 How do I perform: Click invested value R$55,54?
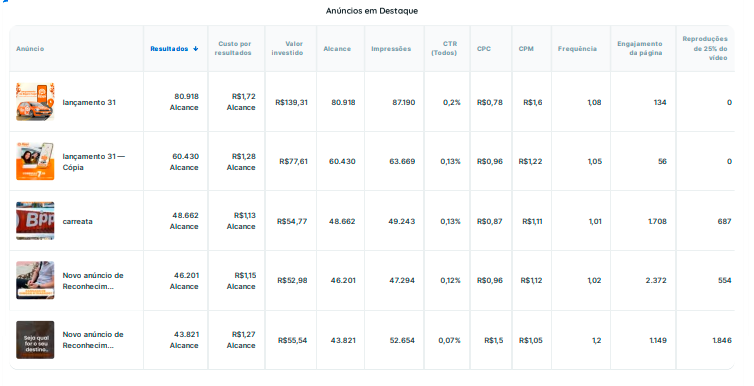(x=292, y=340)
